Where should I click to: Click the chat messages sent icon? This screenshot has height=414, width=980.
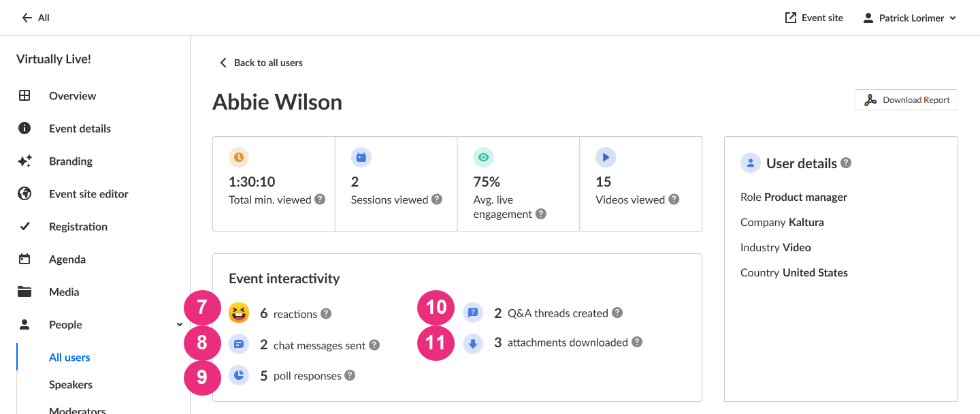click(239, 345)
